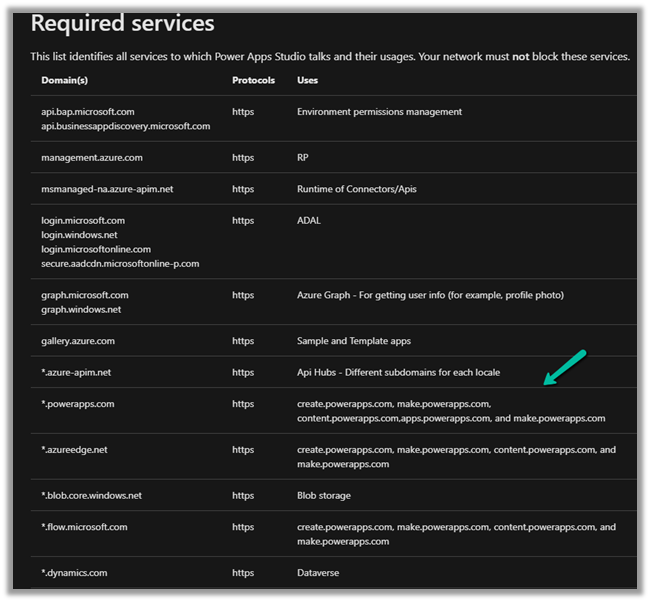
Task: Click the *.powerapps.com domain cell
Action: click(76, 405)
